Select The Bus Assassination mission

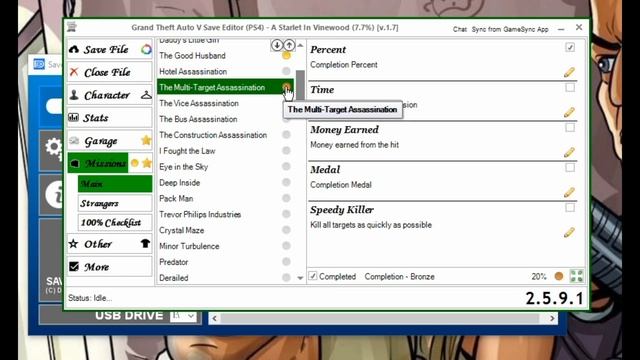(x=225, y=119)
